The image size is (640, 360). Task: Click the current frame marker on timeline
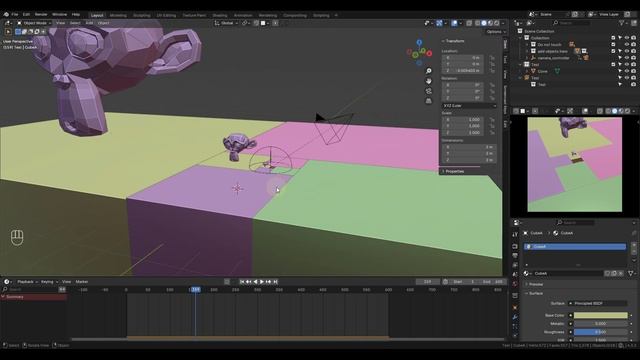pyautogui.click(x=196, y=289)
